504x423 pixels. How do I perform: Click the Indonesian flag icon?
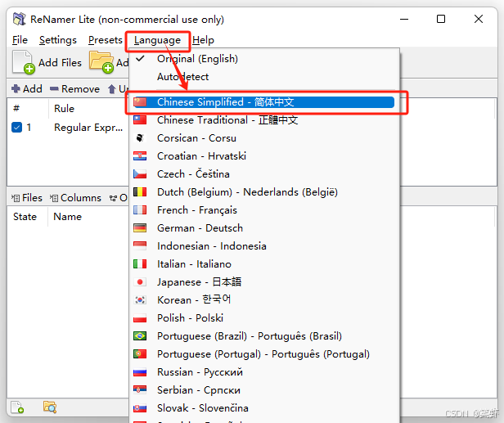(x=140, y=246)
